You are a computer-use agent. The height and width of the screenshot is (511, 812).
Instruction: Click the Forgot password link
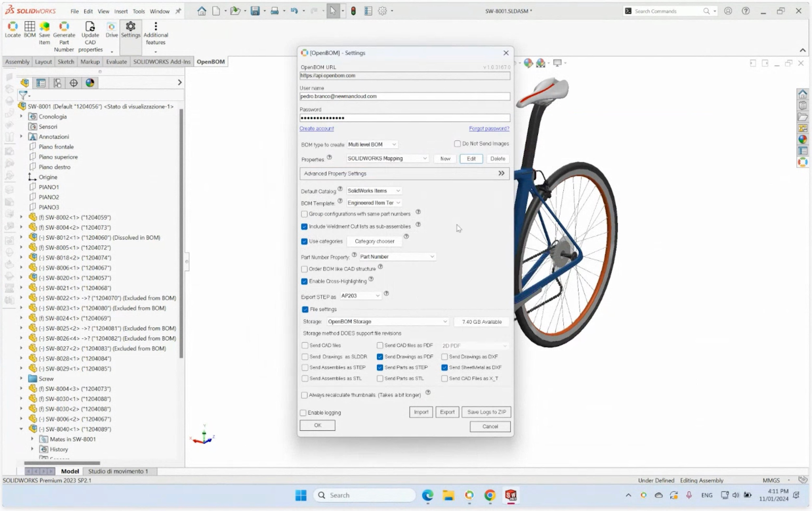pyautogui.click(x=489, y=129)
